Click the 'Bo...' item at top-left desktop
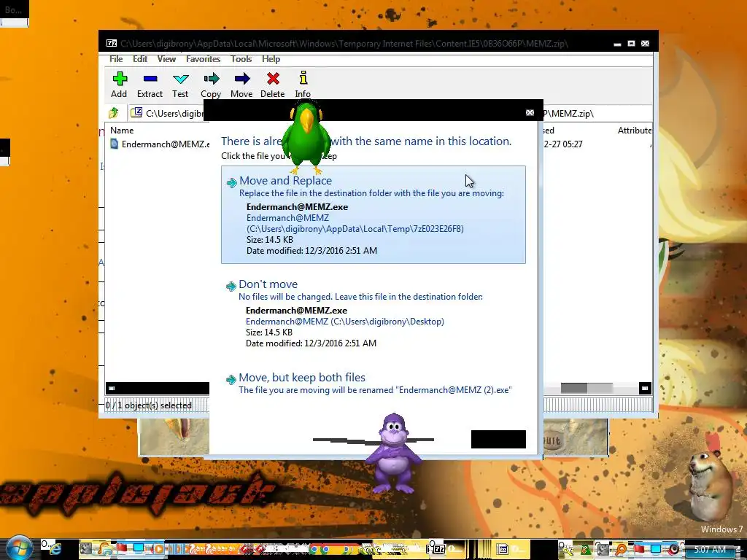This screenshot has width=747, height=560. coord(14,10)
